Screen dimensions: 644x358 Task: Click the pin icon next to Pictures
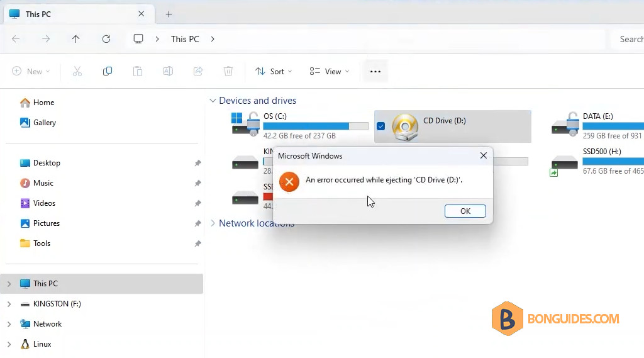coord(197,223)
